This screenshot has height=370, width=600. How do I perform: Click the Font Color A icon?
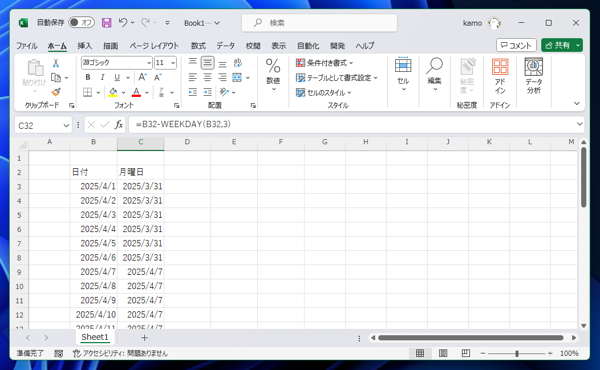coord(136,92)
